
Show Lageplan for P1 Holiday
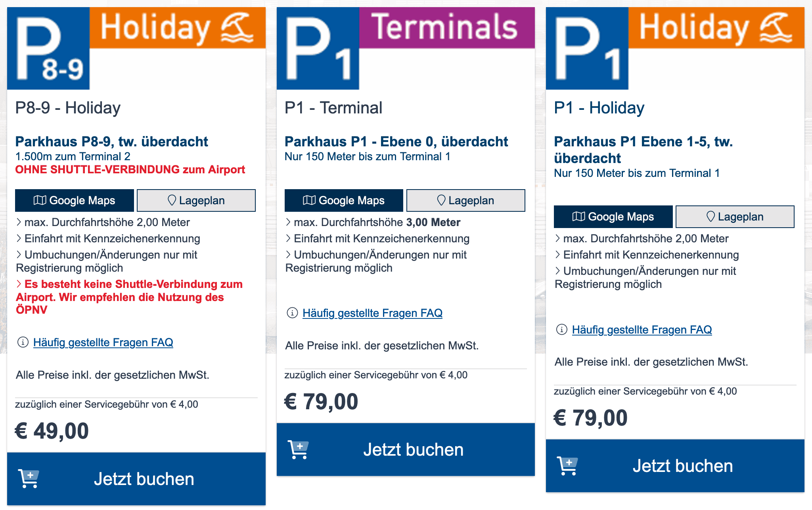coord(735,217)
